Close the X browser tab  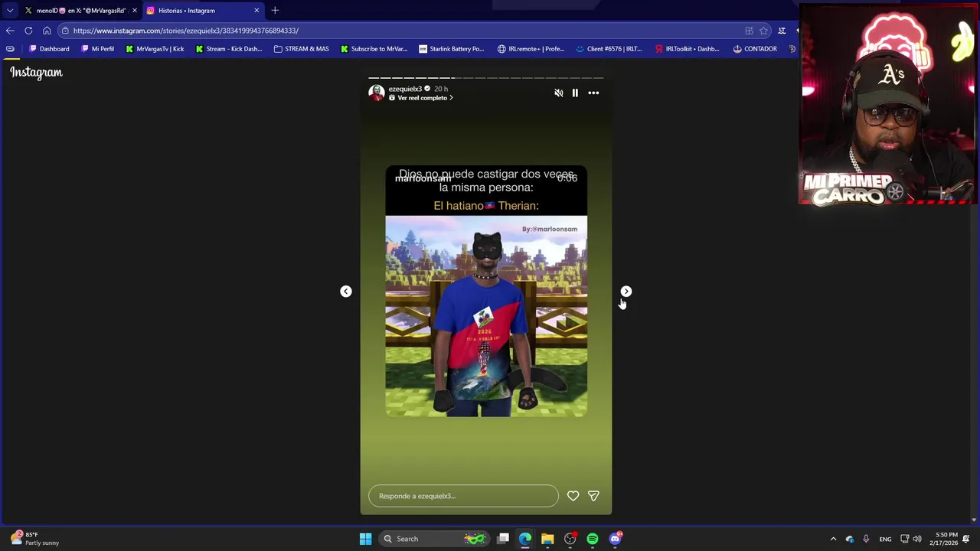(134, 11)
